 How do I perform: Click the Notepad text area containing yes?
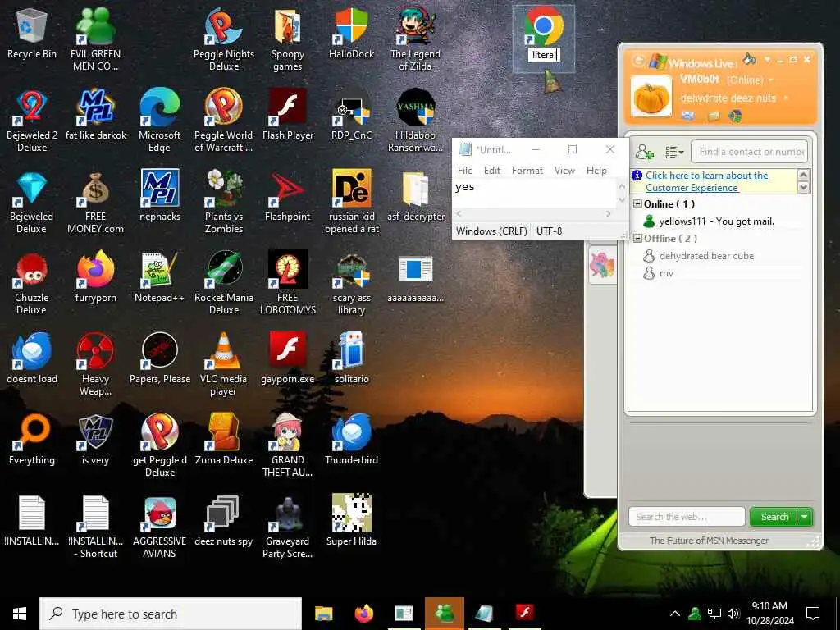pos(535,193)
